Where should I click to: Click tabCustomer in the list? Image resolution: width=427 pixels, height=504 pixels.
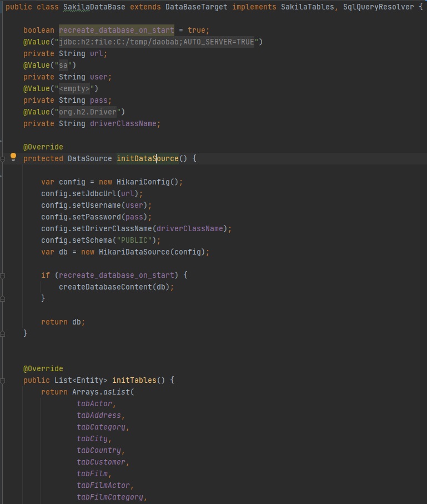[101, 462]
